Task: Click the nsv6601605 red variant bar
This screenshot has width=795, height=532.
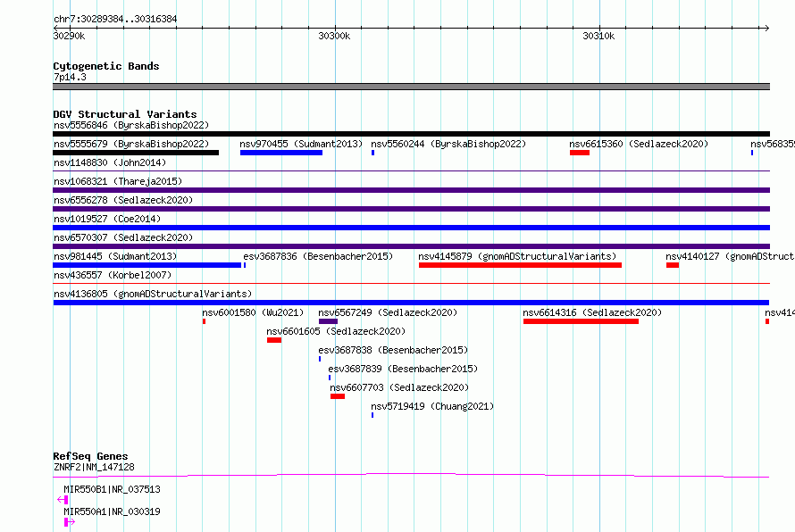Action: point(274,340)
